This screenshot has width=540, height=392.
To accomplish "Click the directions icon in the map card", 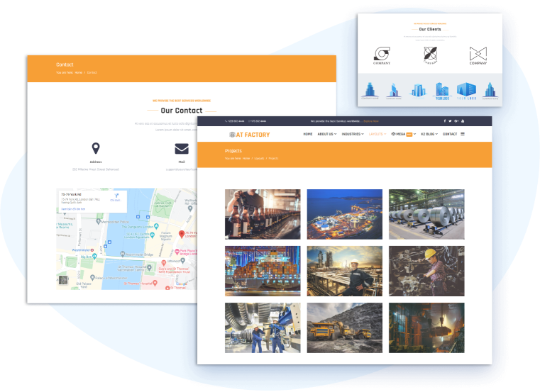I will (116, 196).
